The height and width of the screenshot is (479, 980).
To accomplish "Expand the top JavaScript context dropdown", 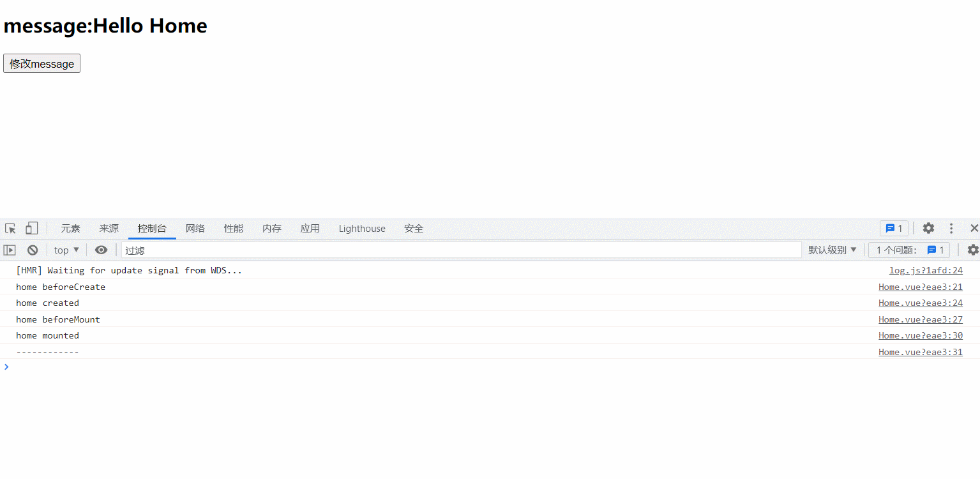I will 66,250.
